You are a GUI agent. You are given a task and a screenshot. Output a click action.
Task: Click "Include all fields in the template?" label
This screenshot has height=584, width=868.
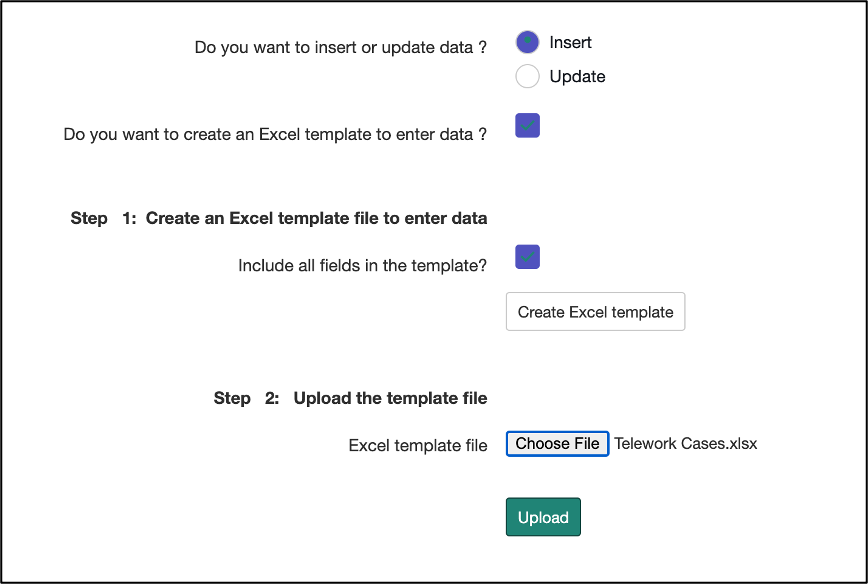pos(362,266)
